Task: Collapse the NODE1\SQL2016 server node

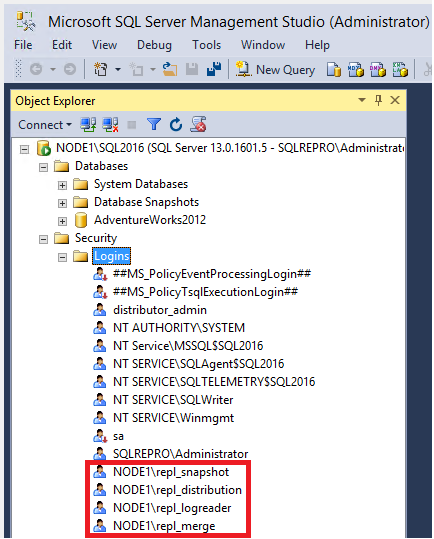Action: 24,150
